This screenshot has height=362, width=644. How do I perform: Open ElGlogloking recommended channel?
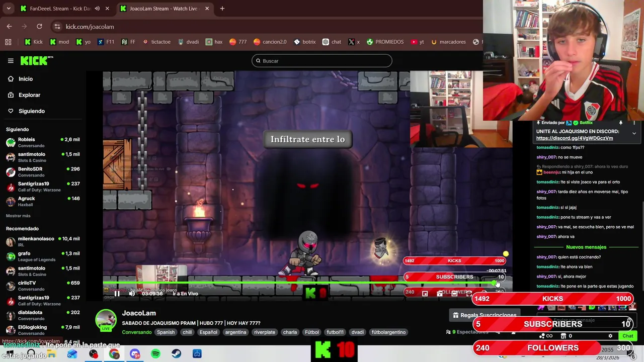[43, 330]
